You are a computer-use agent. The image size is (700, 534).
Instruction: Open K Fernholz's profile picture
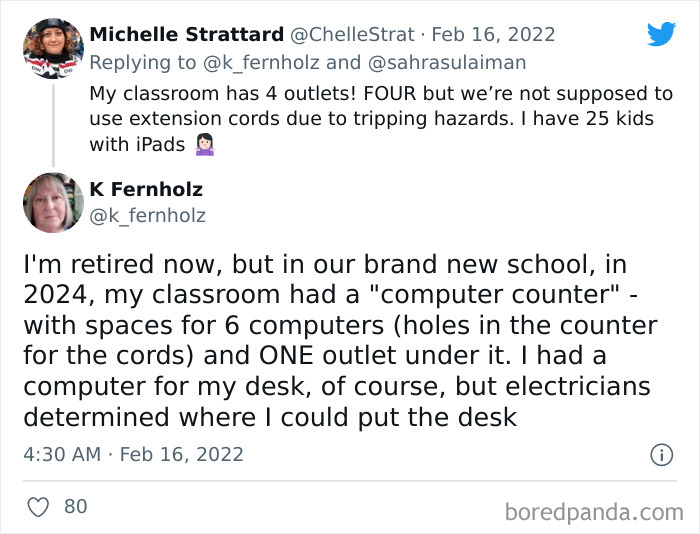coord(53,202)
